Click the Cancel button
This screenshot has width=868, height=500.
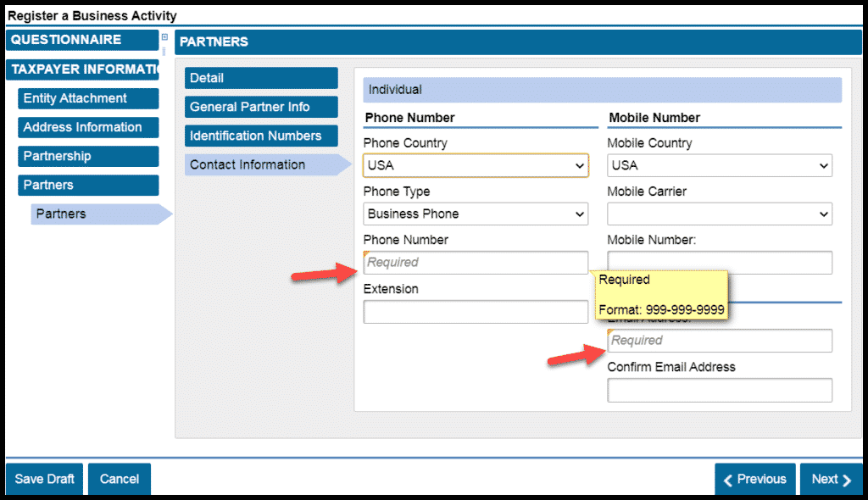pyautogui.click(x=120, y=479)
